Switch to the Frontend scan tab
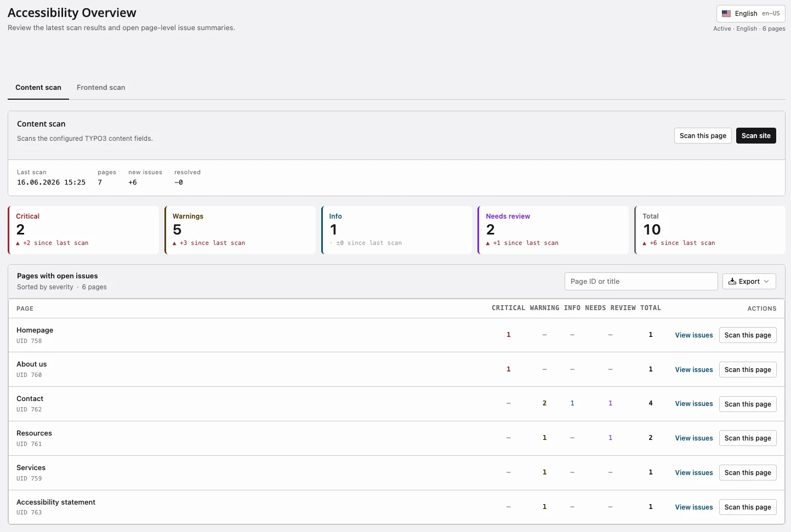 pyautogui.click(x=101, y=88)
